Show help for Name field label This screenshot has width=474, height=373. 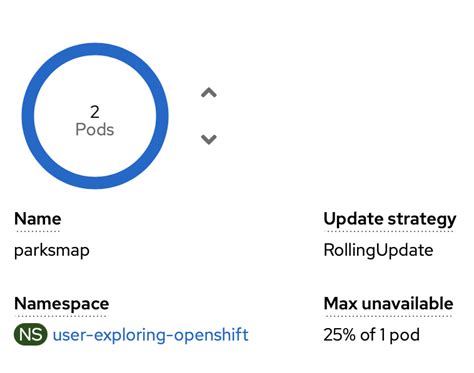(38, 219)
